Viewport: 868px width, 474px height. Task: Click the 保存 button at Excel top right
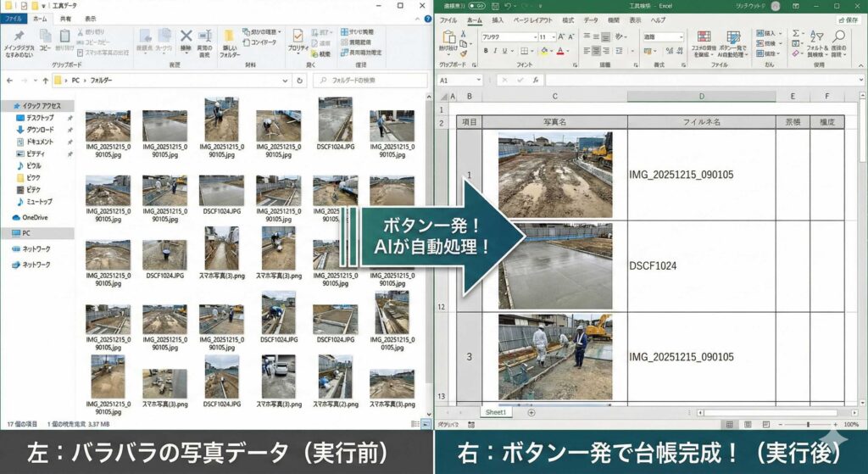847,20
